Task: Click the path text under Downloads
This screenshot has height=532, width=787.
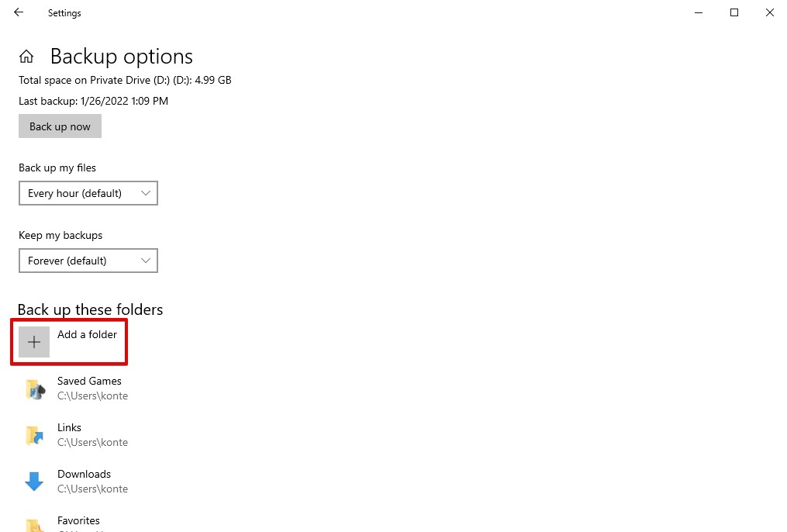Action: click(92, 489)
